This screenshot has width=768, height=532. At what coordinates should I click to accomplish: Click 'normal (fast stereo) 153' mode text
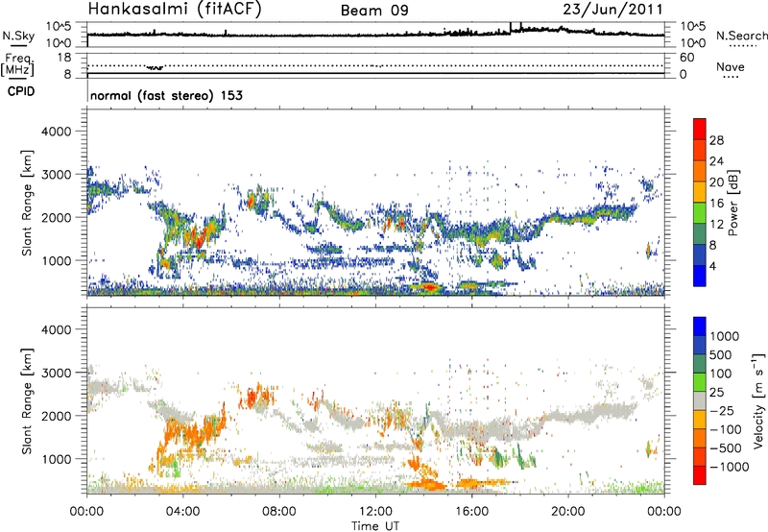(x=166, y=95)
